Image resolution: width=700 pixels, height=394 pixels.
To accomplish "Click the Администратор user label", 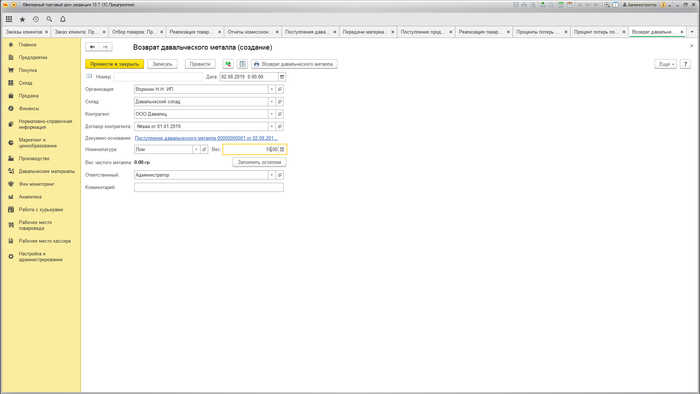I will [640, 5].
